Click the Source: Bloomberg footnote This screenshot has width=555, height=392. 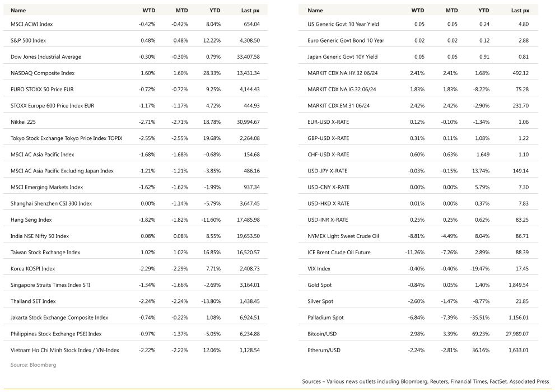[x=33, y=365]
